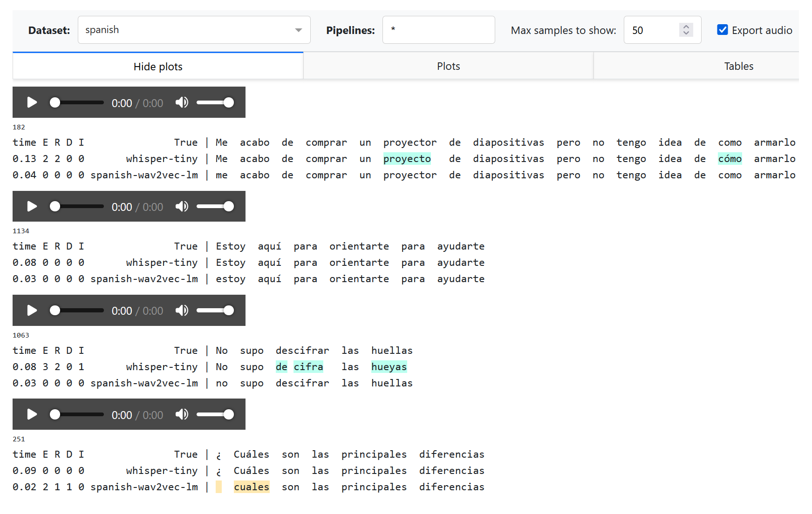Click the highlighted word proyecto in whisper-tiny row
Screen dimensions: 812x514
tap(407, 159)
